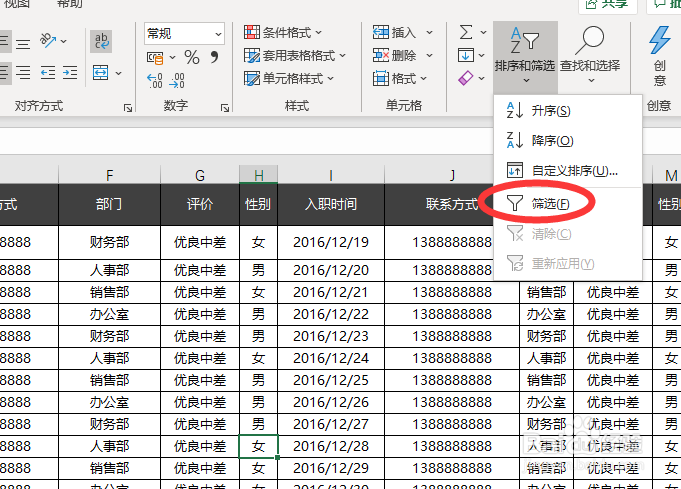681x489 pixels.
Task: Click 销售部 in the 2016/12/29 row, column F
Action: click(109, 468)
